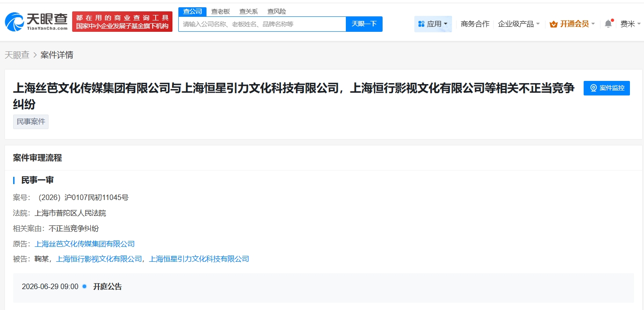This screenshot has height=310, width=644.
Task: Click the court name 上海市普陀区人民法院
Action: click(70, 213)
